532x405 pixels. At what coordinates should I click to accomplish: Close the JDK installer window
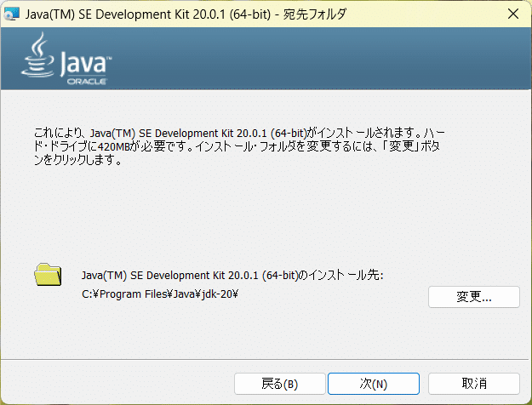(x=513, y=14)
